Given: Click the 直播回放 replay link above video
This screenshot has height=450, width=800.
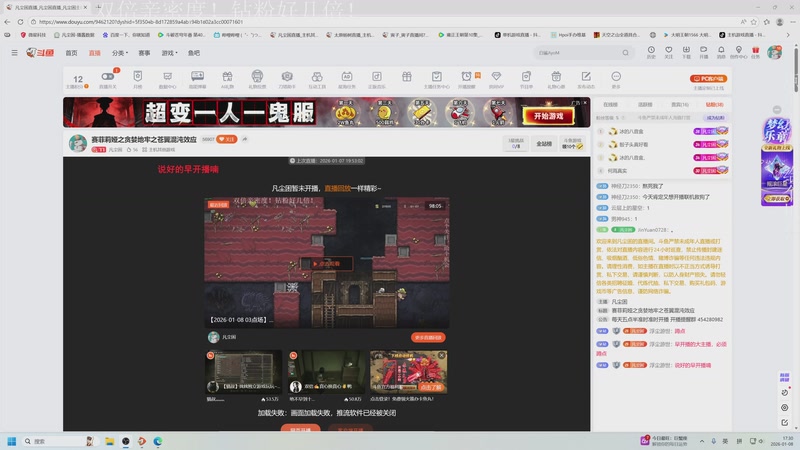Looking at the screenshot, I should [x=337, y=188].
